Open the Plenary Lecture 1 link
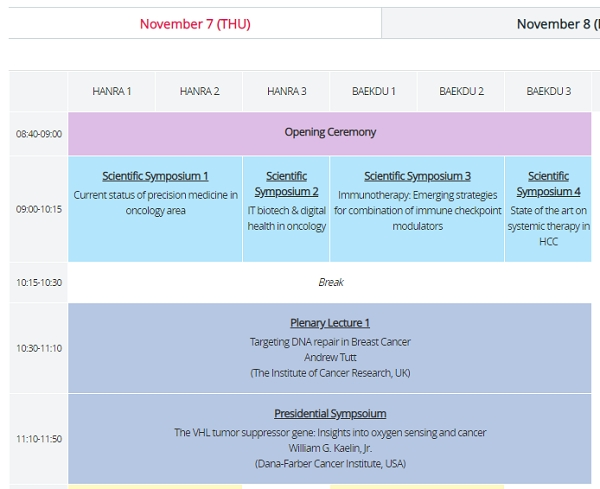This screenshot has height=489, width=600. [x=330, y=323]
